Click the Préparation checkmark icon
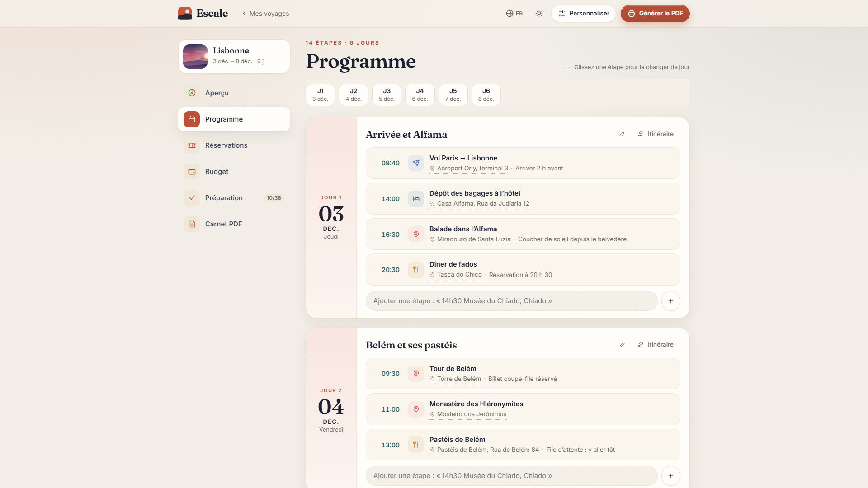Screen dimensions: 868x488 tap(192, 198)
